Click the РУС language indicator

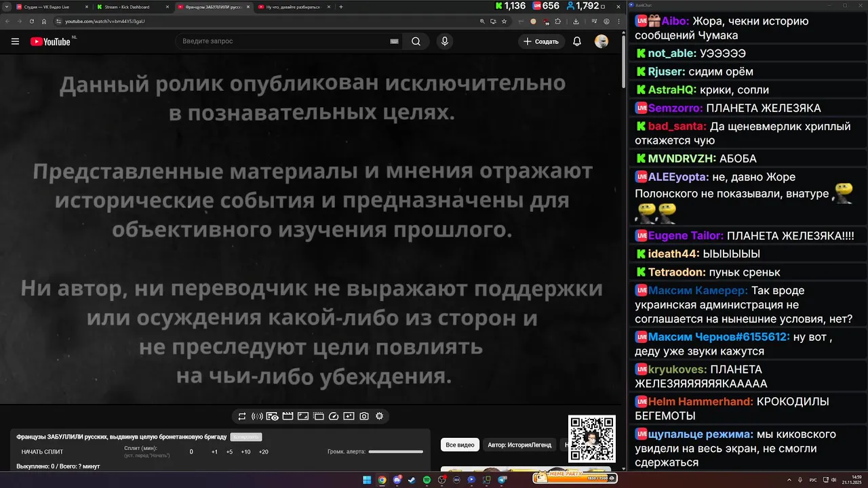pos(813,479)
